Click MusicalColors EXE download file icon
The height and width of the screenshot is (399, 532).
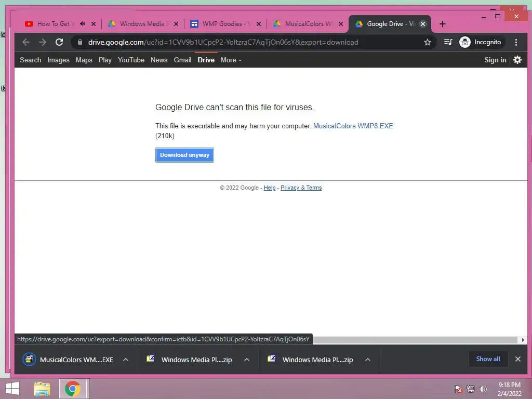point(29,360)
